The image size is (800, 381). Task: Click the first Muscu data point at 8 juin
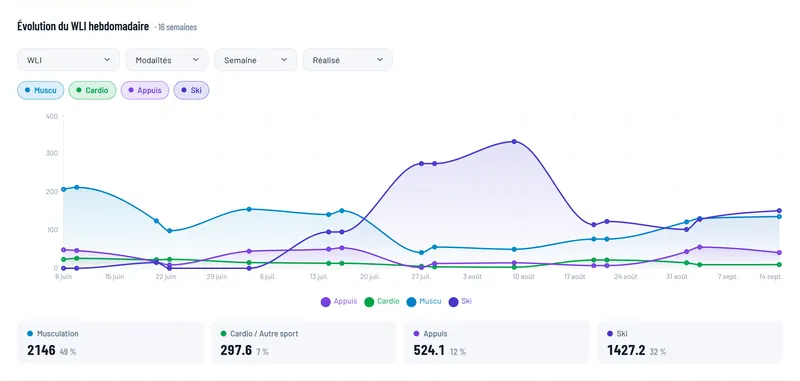point(63,189)
